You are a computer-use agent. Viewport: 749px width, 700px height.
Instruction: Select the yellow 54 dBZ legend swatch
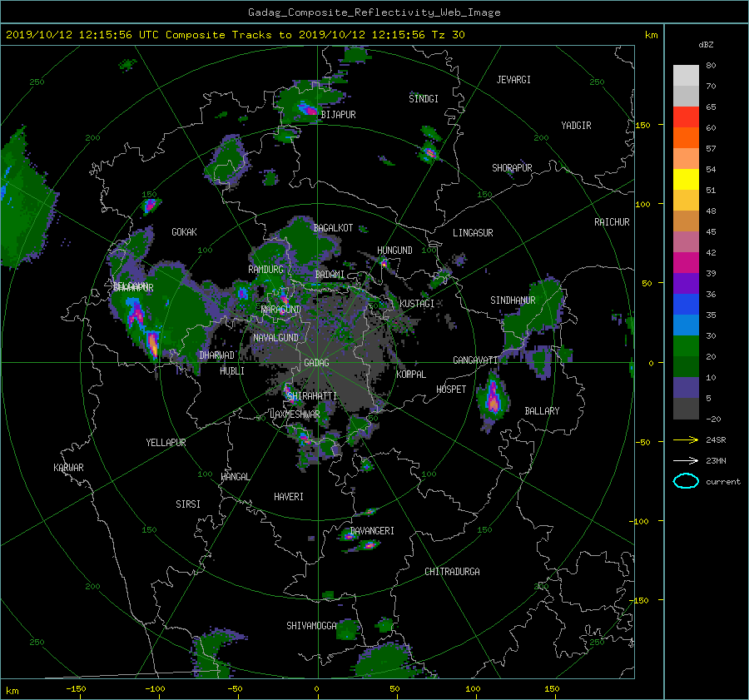pyautogui.click(x=686, y=179)
